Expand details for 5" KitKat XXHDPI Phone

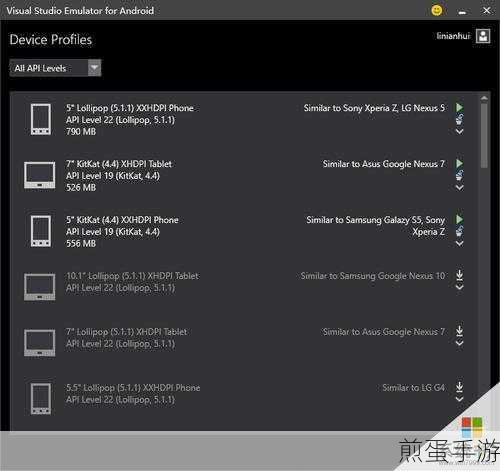click(x=459, y=244)
